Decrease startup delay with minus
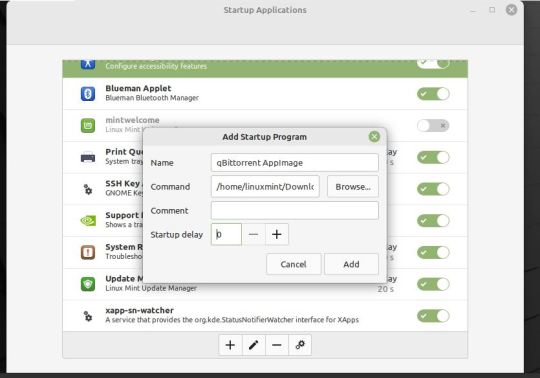 [253, 234]
